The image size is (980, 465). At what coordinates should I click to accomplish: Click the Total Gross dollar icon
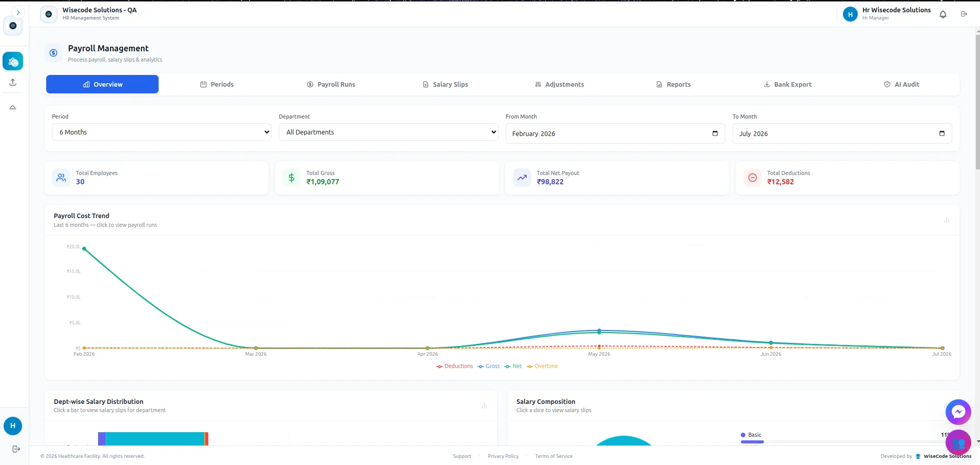coord(292,178)
